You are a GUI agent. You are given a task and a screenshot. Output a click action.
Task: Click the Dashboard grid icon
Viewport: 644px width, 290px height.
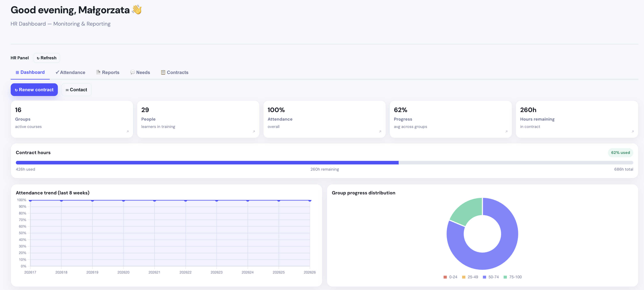[x=17, y=72]
